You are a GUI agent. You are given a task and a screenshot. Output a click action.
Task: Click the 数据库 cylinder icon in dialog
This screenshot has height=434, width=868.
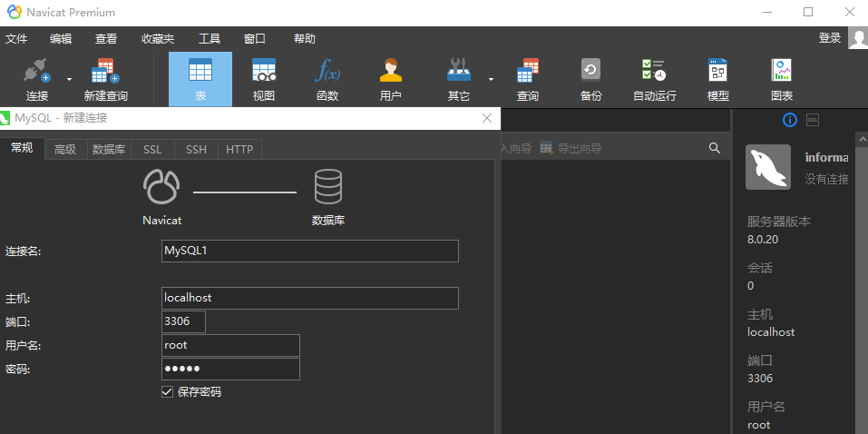pos(328,186)
